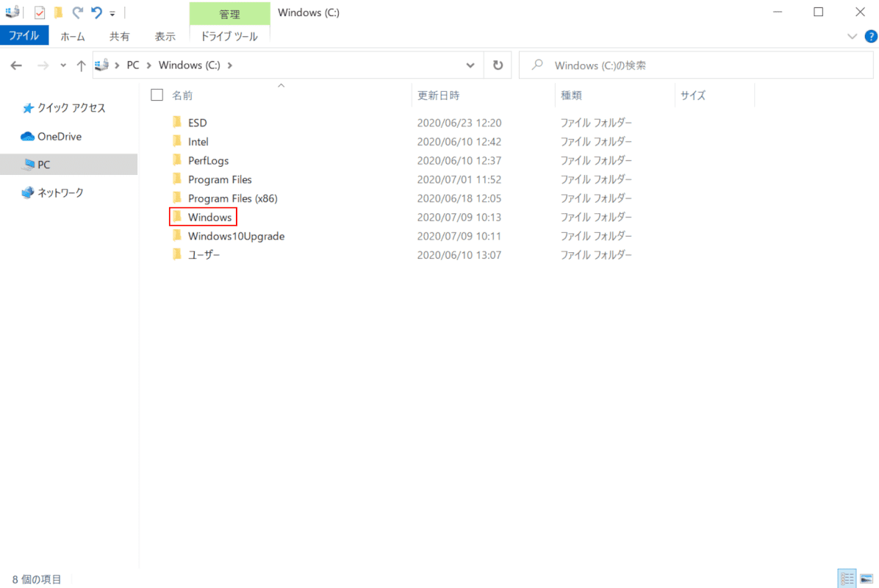Switch to the 表示 ribbon tab

point(165,37)
